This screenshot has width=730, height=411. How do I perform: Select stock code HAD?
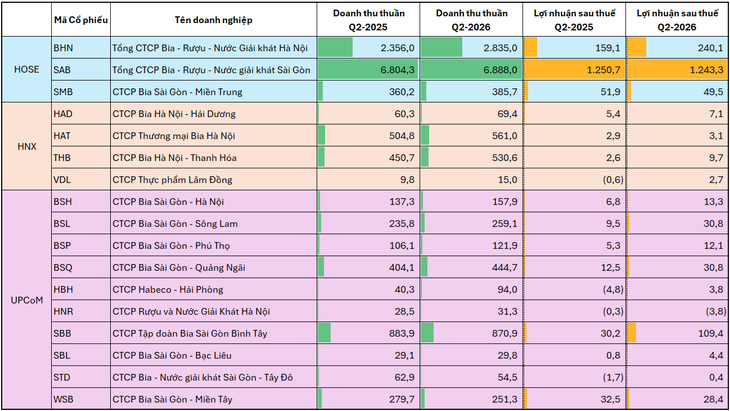coord(63,114)
